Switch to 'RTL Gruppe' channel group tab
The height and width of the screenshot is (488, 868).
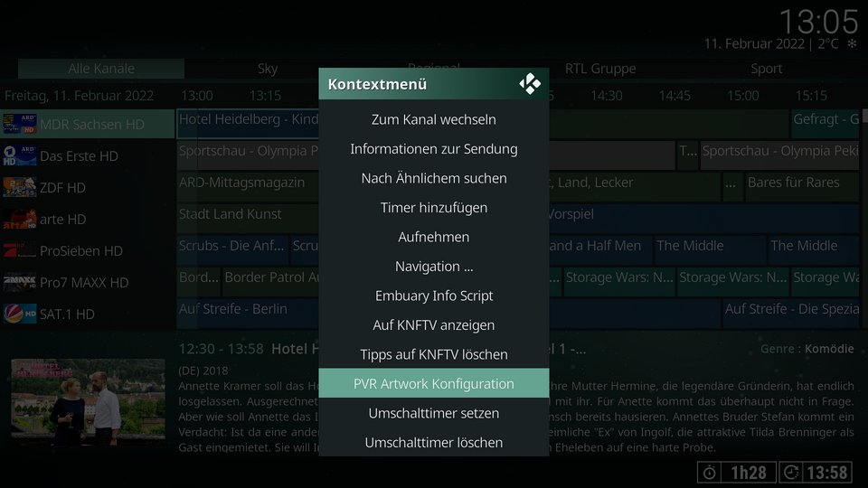pyautogui.click(x=600, y=69)
